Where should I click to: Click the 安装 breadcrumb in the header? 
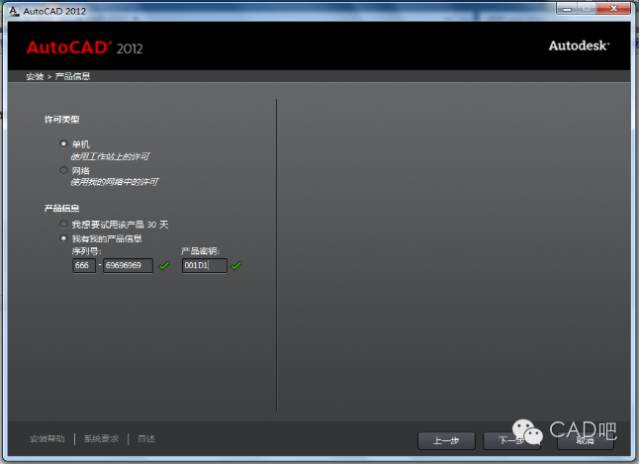[x=35, y=76]
